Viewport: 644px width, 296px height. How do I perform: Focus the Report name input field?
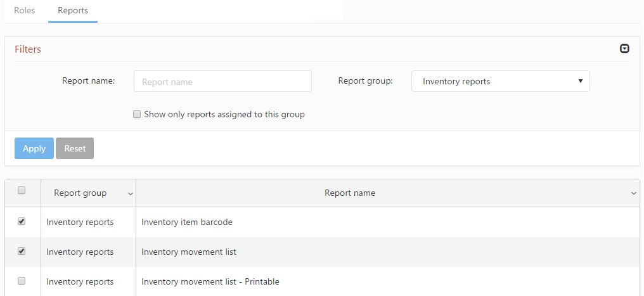point(222,81)
